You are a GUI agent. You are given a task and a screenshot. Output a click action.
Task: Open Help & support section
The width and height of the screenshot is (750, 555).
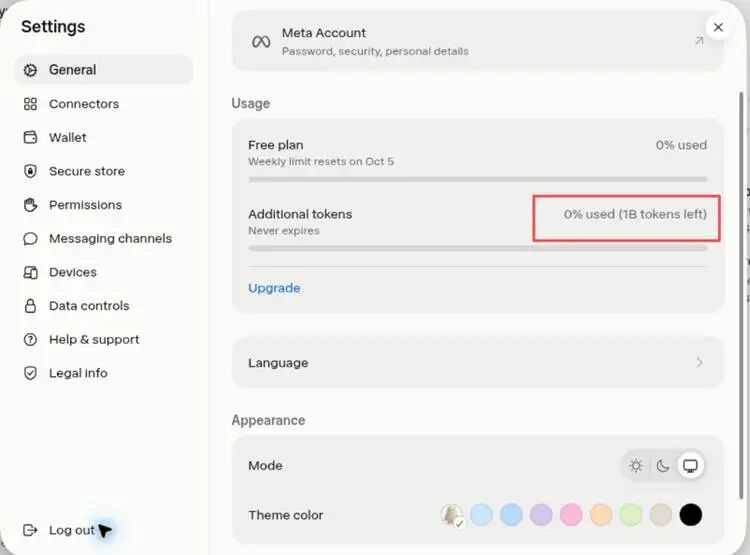click(104, 340)
